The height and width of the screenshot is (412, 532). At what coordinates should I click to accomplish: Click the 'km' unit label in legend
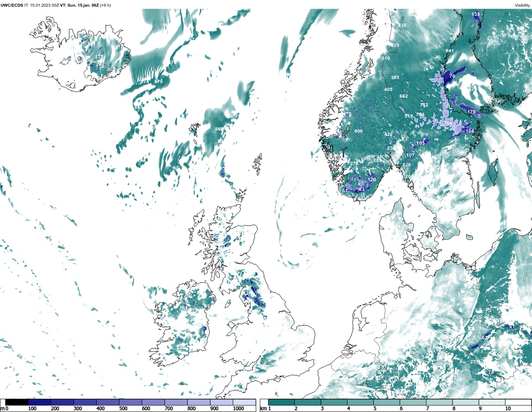[263, 409]
